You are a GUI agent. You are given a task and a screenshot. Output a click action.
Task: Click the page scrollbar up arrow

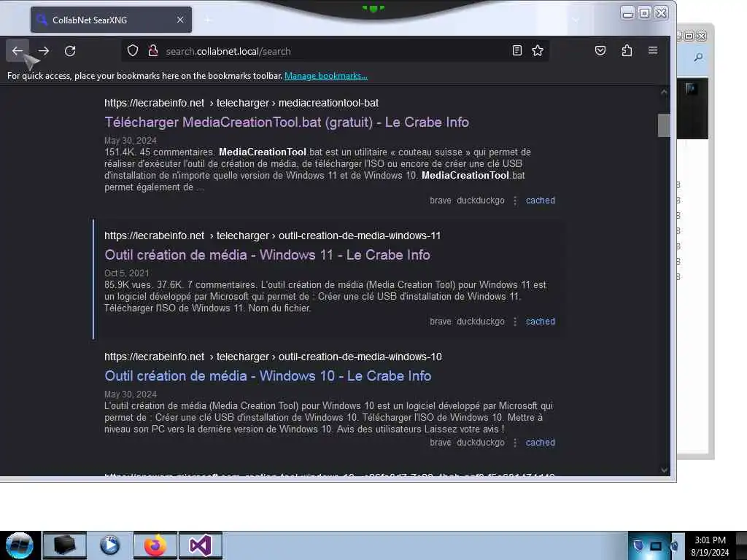click(x=664, y=93)
